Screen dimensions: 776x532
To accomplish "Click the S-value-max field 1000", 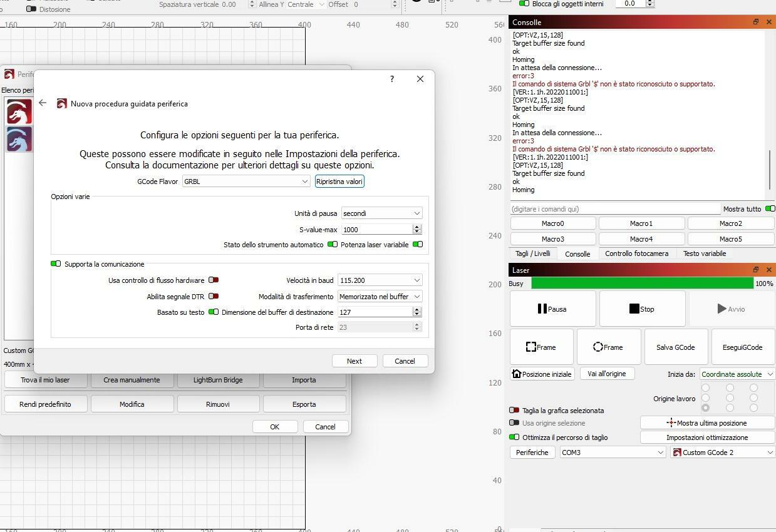I will [x=377, y=230].
